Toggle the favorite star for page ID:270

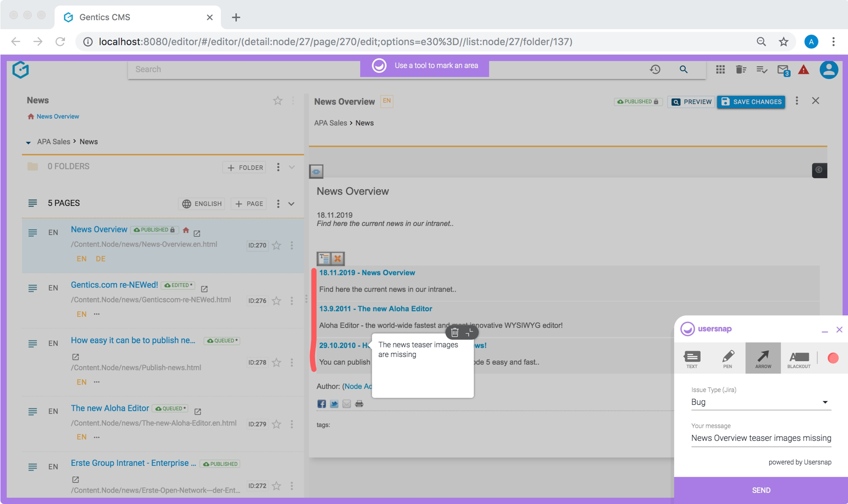click(x=277, y=246)
